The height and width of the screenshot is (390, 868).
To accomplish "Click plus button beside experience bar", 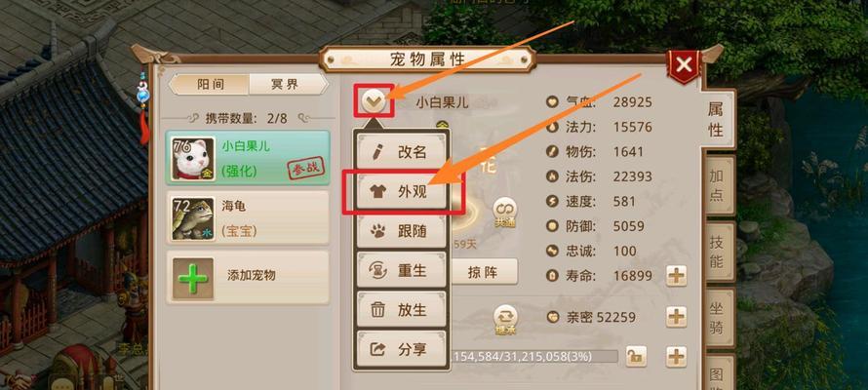I will point(676,357).
